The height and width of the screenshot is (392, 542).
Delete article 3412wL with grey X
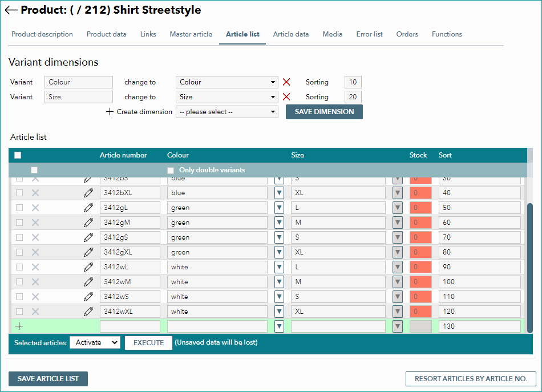(35, 267)
